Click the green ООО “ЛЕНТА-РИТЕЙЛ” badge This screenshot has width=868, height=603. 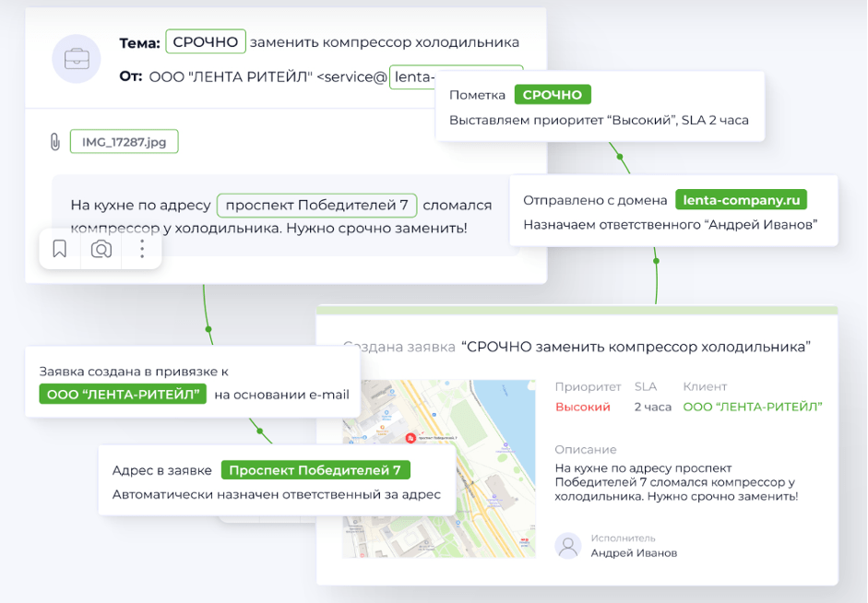pos(123,395)
